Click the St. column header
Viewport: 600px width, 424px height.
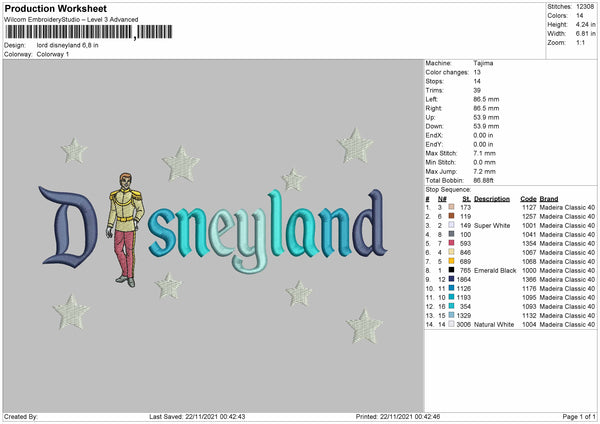[x=466, y=199]
